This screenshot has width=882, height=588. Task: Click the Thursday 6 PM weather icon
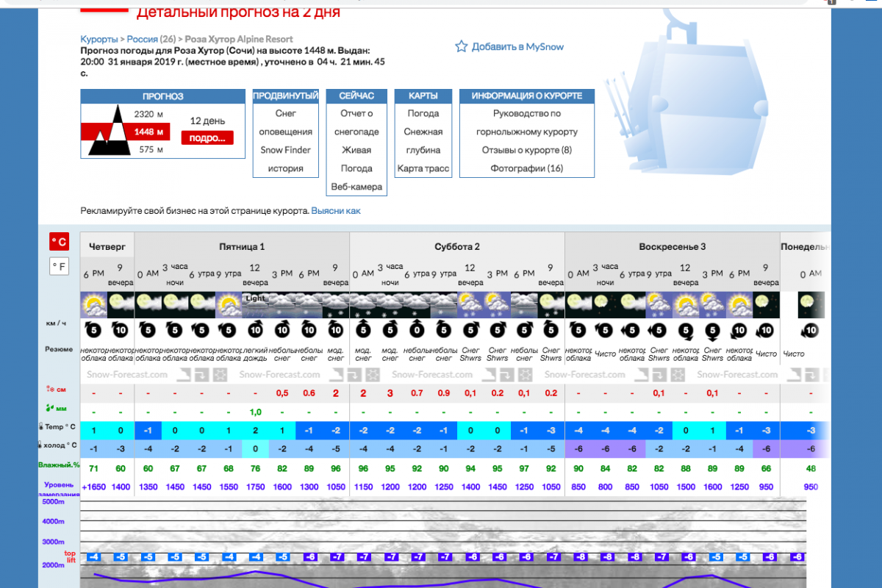point(94,304)
